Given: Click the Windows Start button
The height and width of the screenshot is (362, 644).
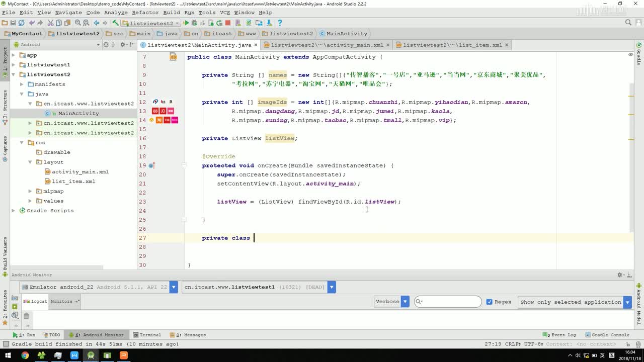Looking at the screenshot, I should coord(8,355).
